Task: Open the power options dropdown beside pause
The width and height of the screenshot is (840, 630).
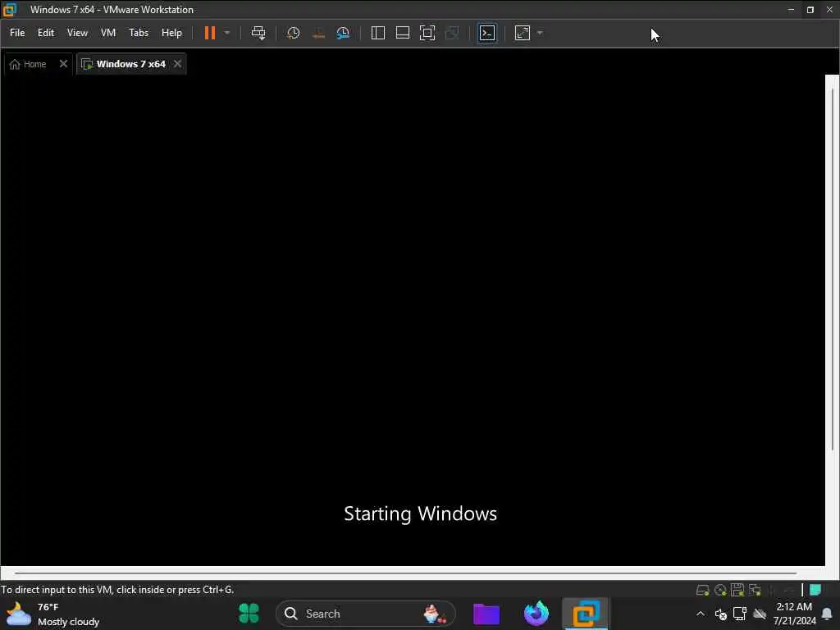Action: tap(227, 33)
